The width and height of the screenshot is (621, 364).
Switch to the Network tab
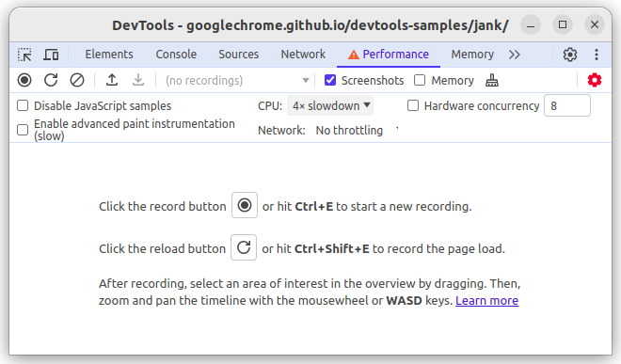point(303,55)
